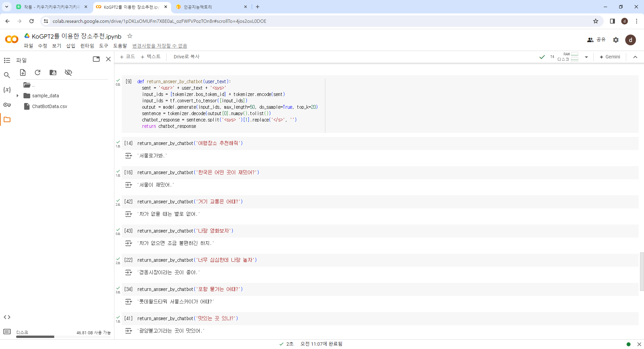
Task: Open the secrets key icon panel
Action: pos(7,105)
